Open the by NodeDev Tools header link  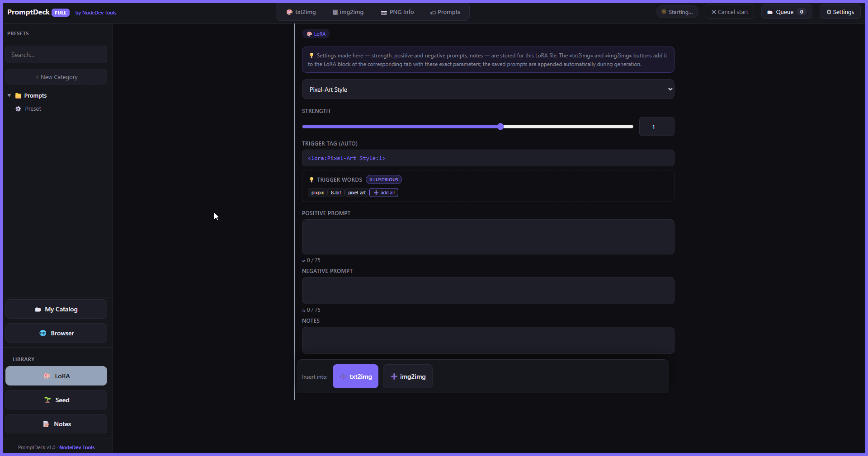tap(96, 13)
